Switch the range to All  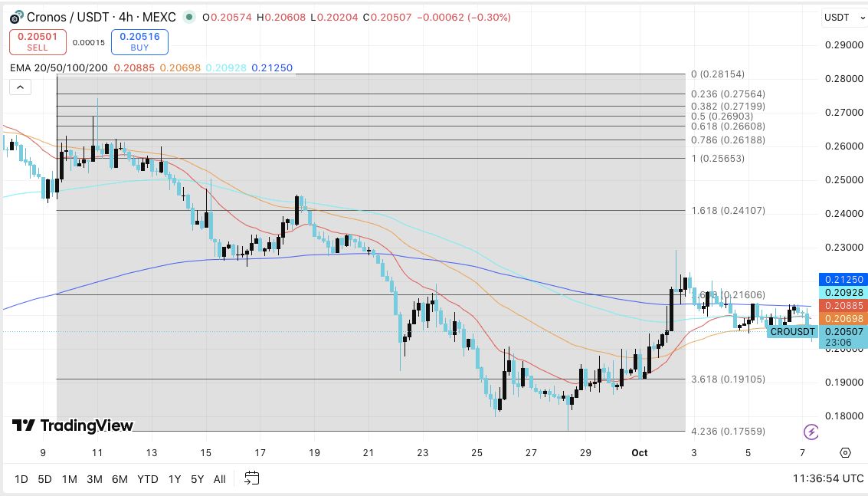click(219, 479)
